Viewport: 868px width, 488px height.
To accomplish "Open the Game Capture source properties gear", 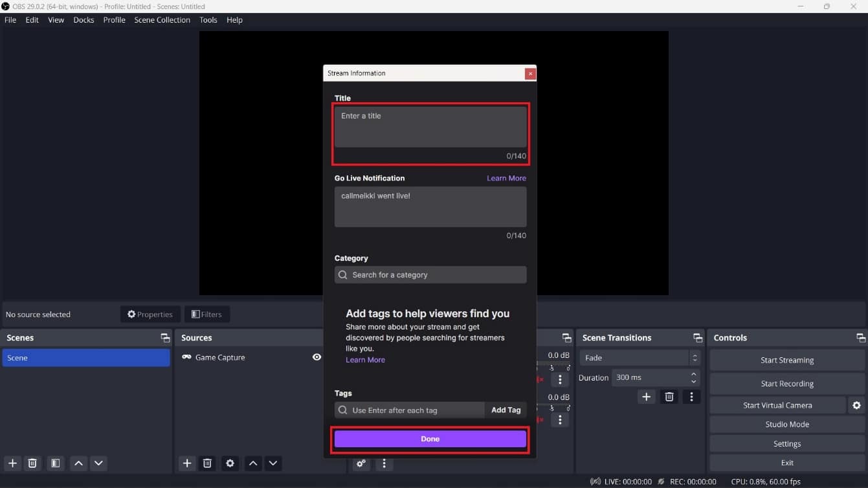I will tap(230, 463).
